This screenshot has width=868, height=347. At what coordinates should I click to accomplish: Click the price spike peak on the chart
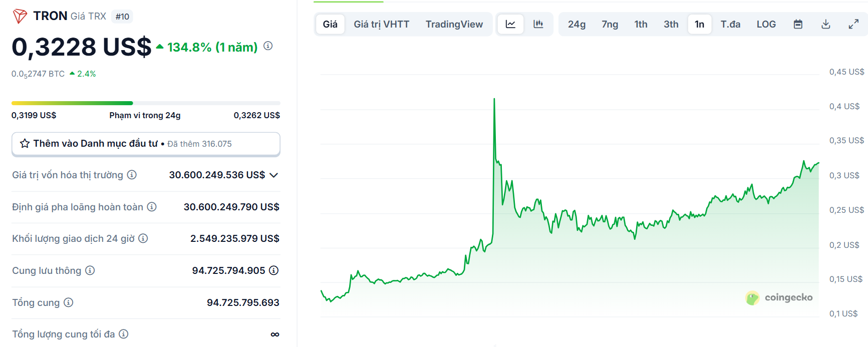(494, 99)
